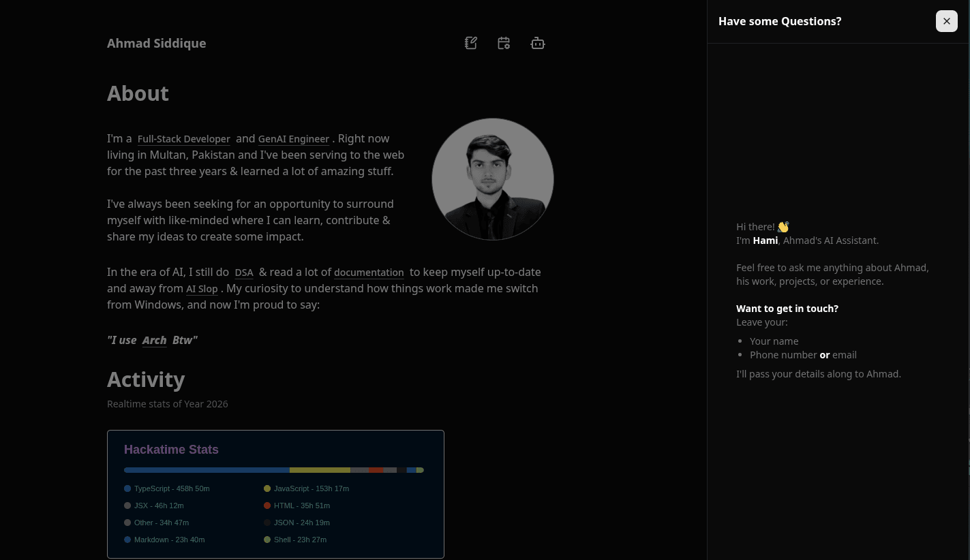Click the Activity heading
The height and width of the screenshot is (560, 970).
coord(146,379)
